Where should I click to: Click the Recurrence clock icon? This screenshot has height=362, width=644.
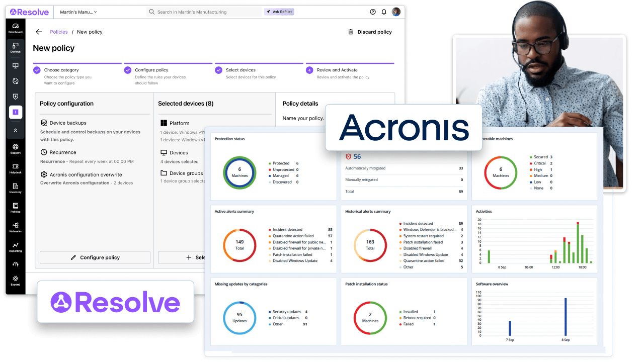click(x=44, y=152)
